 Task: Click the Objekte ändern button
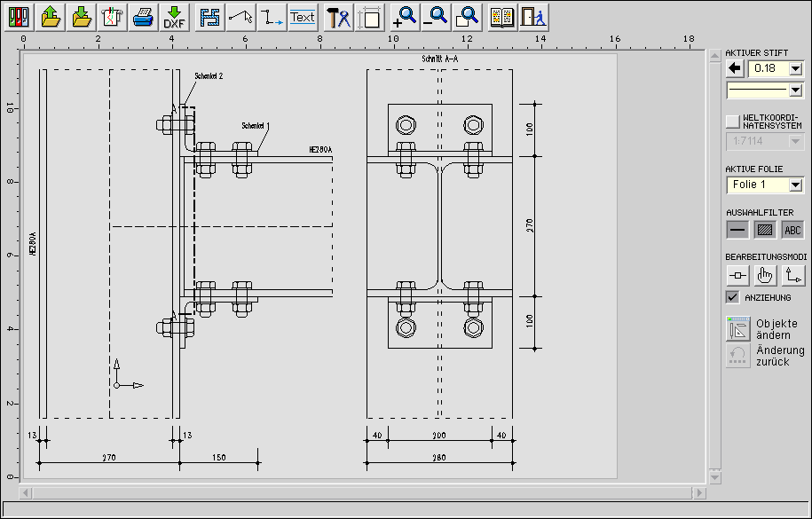point(738,329)
